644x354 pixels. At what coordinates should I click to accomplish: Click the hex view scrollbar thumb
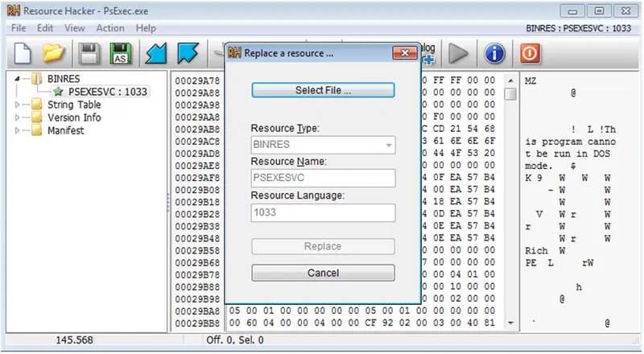[x=510, y=94]
